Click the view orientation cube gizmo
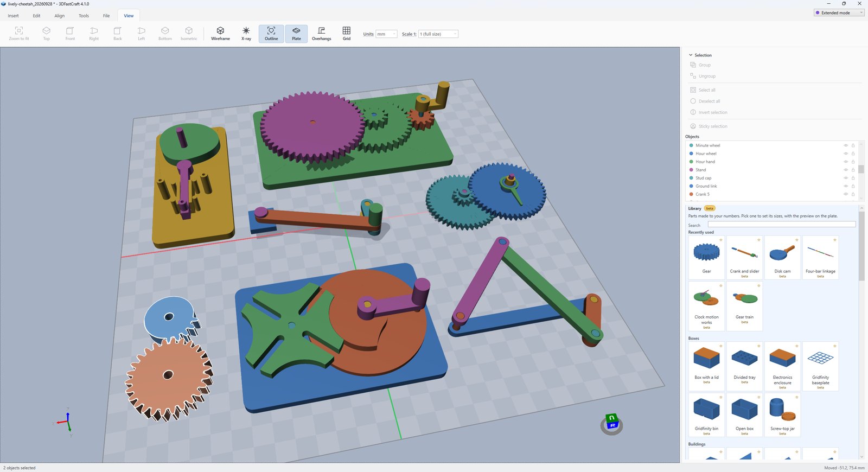This screenshot has width=868, height=472. click(612, 423)
